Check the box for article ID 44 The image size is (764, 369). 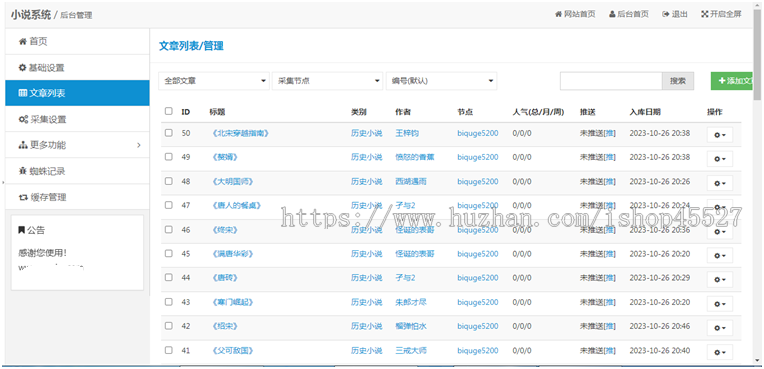coord(169,277)
